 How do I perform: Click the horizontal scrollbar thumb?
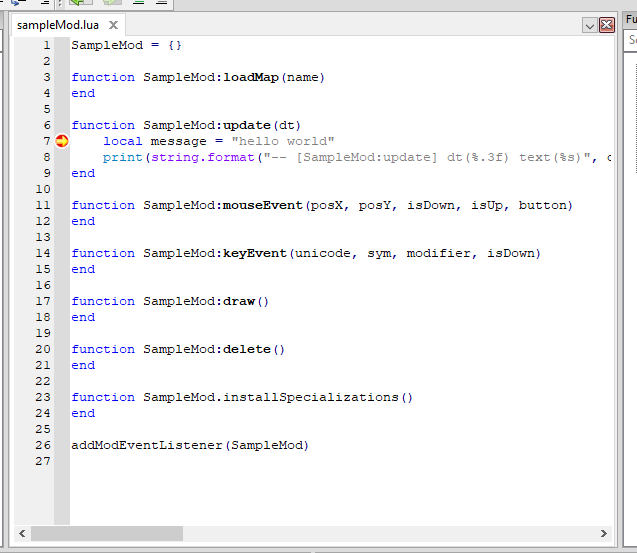(106, 534)
